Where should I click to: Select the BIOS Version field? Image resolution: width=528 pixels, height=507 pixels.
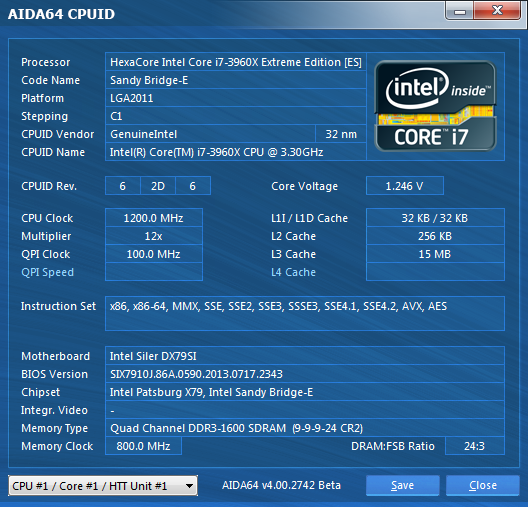click(x=305, y=374)
